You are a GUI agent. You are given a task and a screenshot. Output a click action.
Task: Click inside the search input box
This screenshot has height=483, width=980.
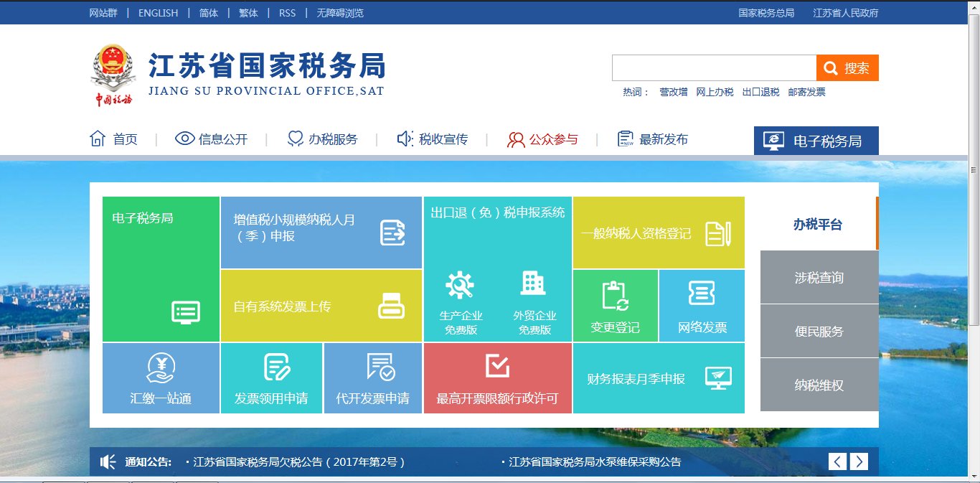[x=714, y=67]
